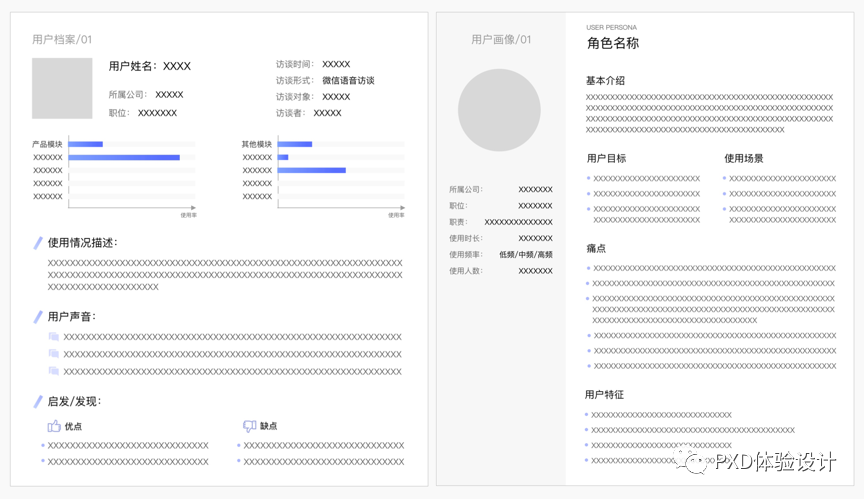Select the 角色名称 title
This screenshot has height=499, width=864.
[613, 43]
